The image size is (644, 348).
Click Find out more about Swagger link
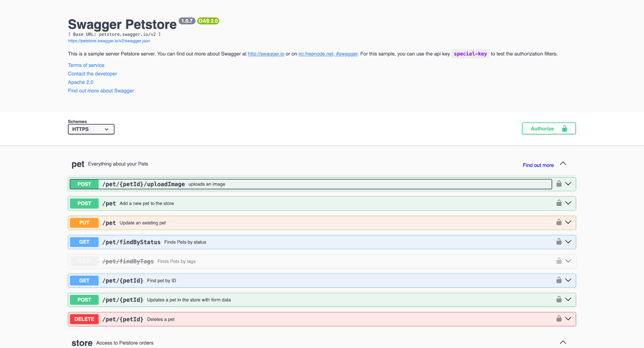(x=101, y=91)
